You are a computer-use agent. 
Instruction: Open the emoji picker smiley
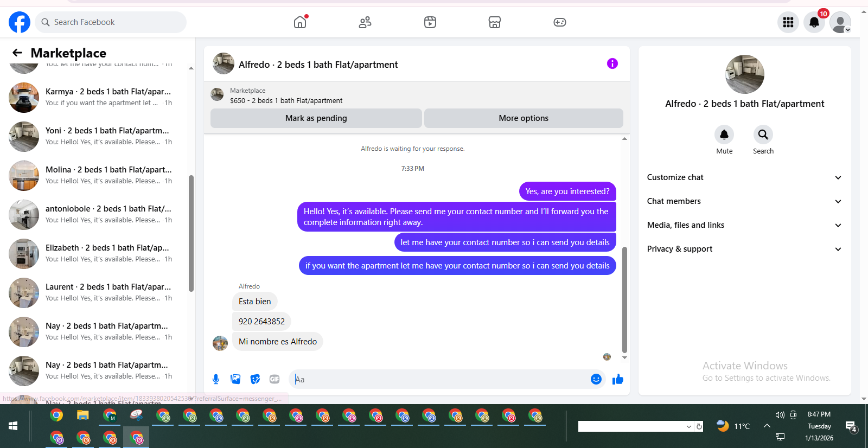pyautogui.click(x=596, y=379)
